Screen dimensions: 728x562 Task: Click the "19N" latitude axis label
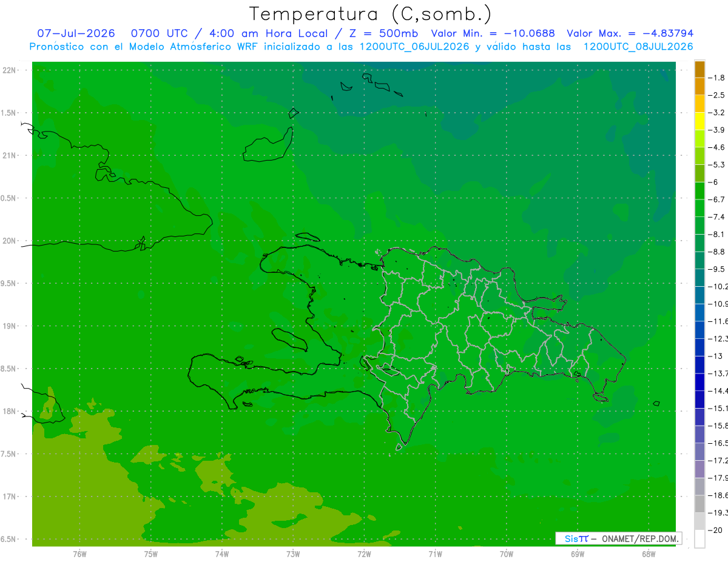point(10,326)
